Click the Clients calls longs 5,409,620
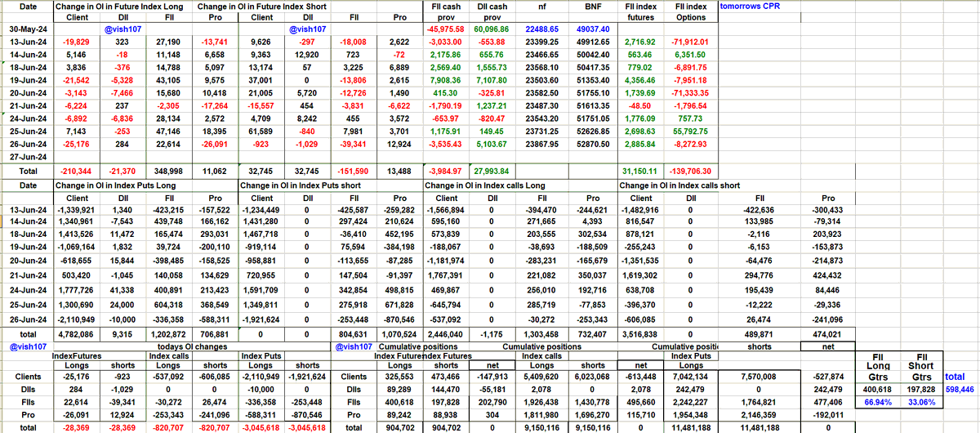 click(x=542, y=377)
